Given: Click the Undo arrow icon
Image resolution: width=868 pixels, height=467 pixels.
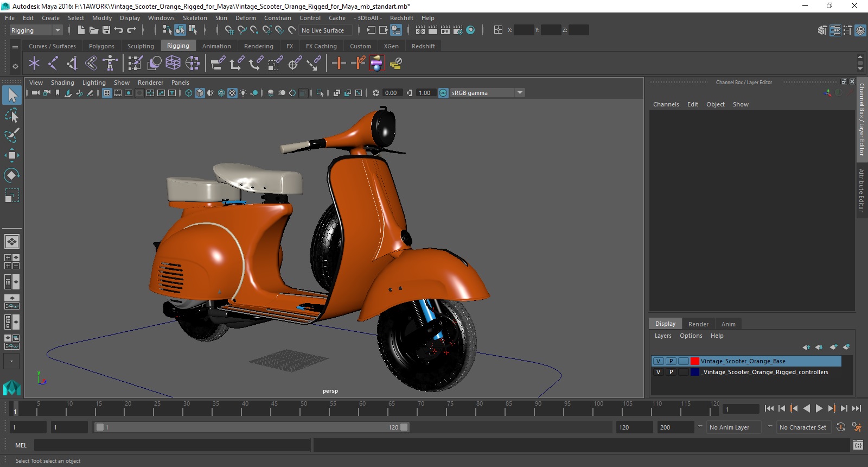Looking at the screenshot, I should point(119,30).
